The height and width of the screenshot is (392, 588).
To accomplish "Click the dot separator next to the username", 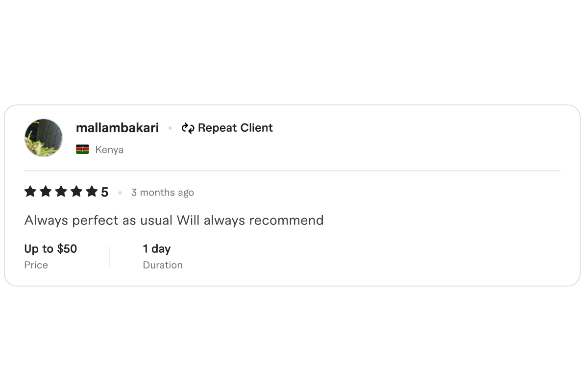I will (x=170, y=128).
